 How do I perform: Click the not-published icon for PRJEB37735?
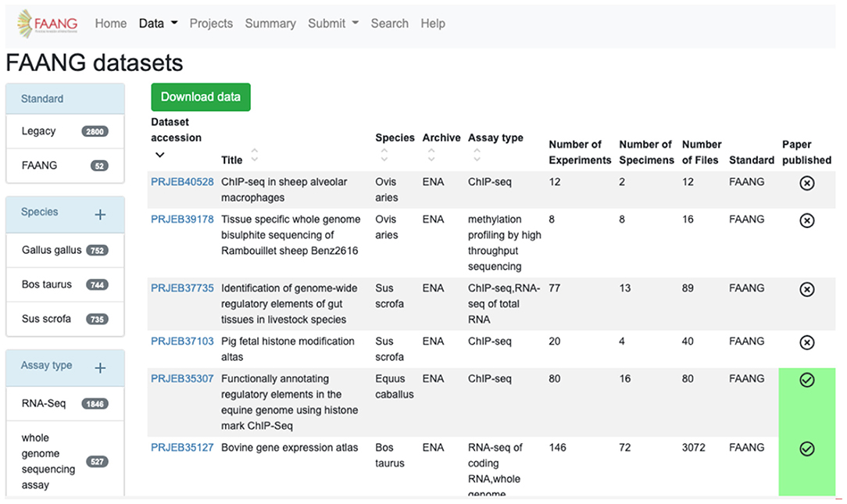[806, 290]
